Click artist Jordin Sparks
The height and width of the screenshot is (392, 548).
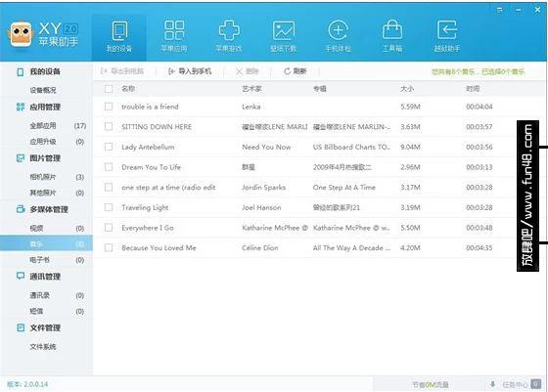click(264, 188)
